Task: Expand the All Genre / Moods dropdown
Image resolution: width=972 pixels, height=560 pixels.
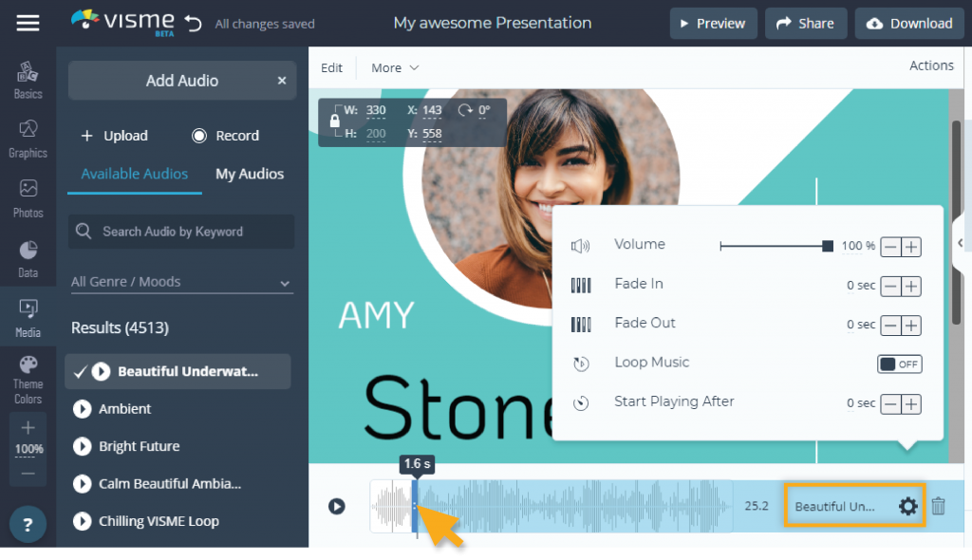Action: click(180, 282)
